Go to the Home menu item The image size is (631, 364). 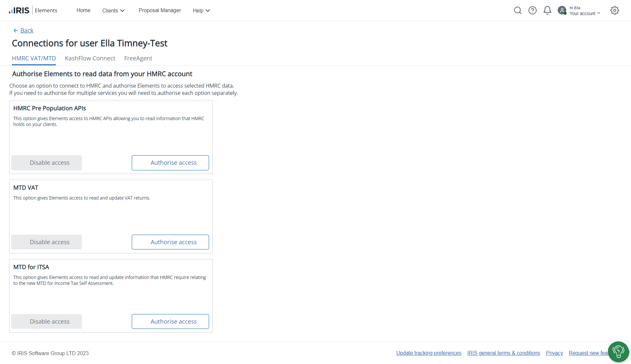(83, 11)
